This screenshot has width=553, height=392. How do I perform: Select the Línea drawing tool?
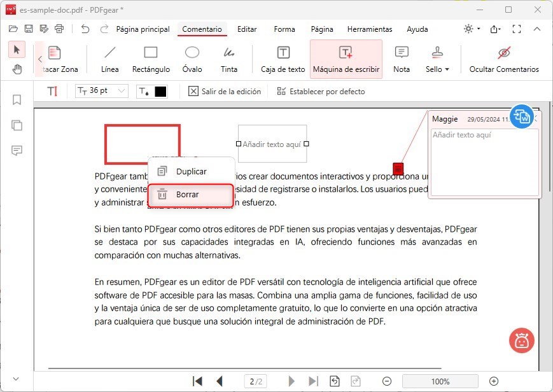[109, 59]
